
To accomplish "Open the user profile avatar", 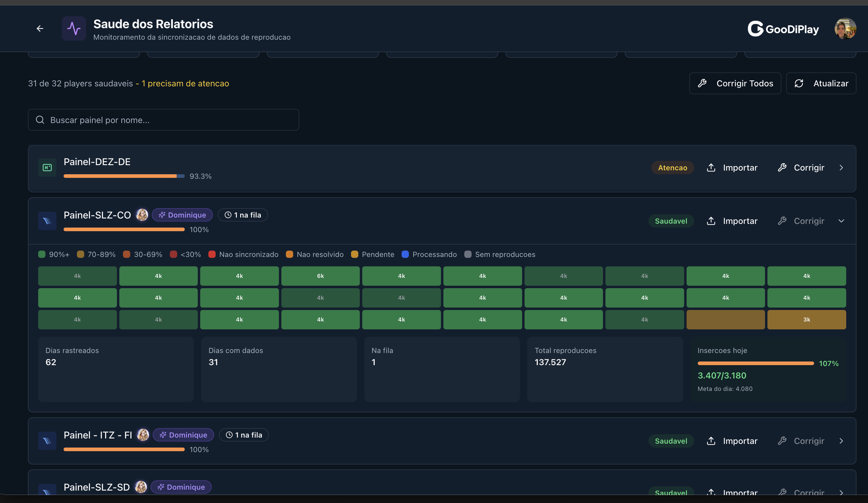I will (845, 28).
